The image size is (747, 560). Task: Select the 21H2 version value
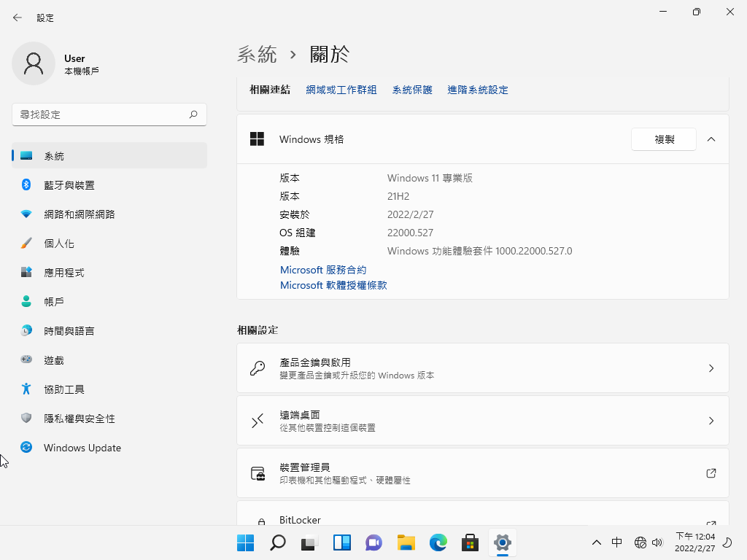click(398, 196)
